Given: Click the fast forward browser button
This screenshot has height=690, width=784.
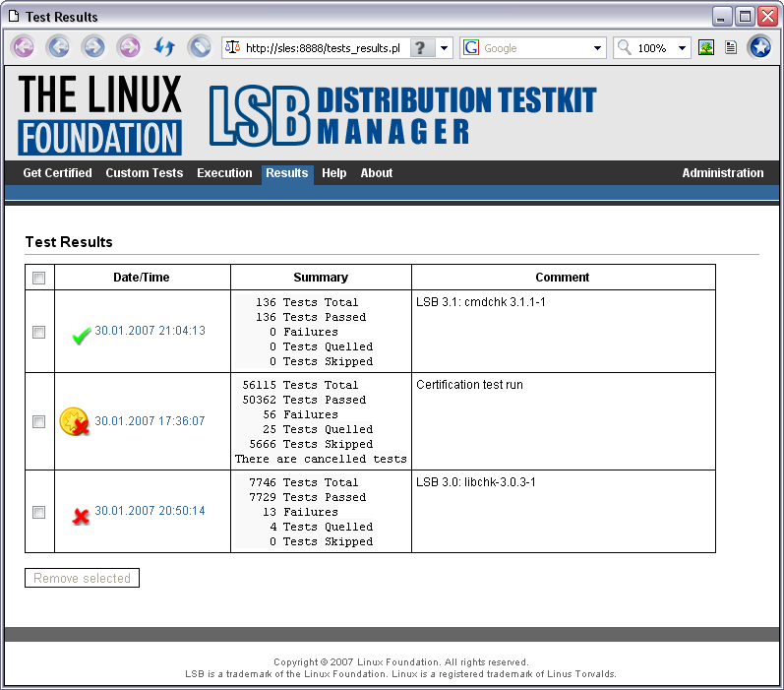Looking at the screenshot, I should pos(129,47).
